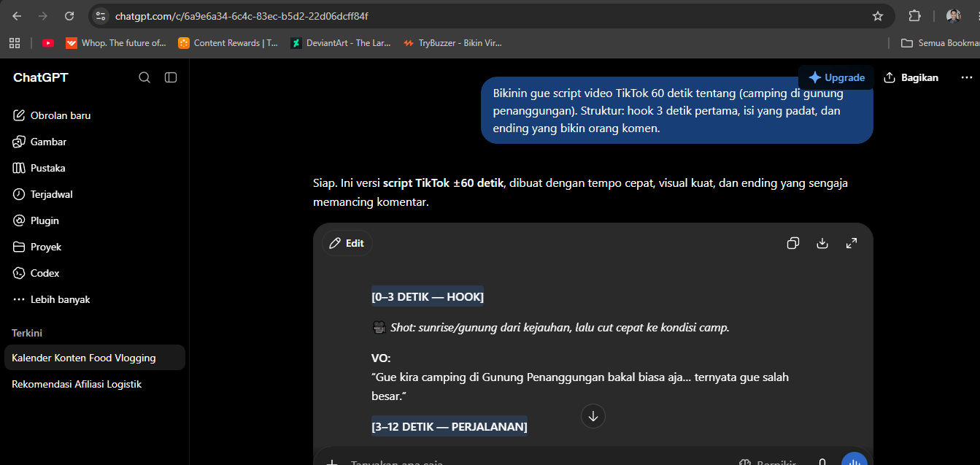
Task: Click the 0–3 DETIK — HOOK heading
Action: pyautogui.click(x=428, y=296)
